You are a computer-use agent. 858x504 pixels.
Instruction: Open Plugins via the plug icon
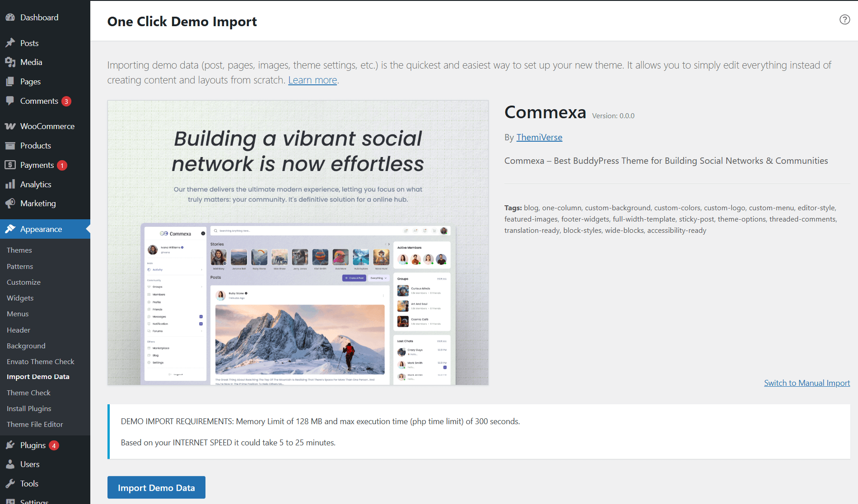[10, 445]
